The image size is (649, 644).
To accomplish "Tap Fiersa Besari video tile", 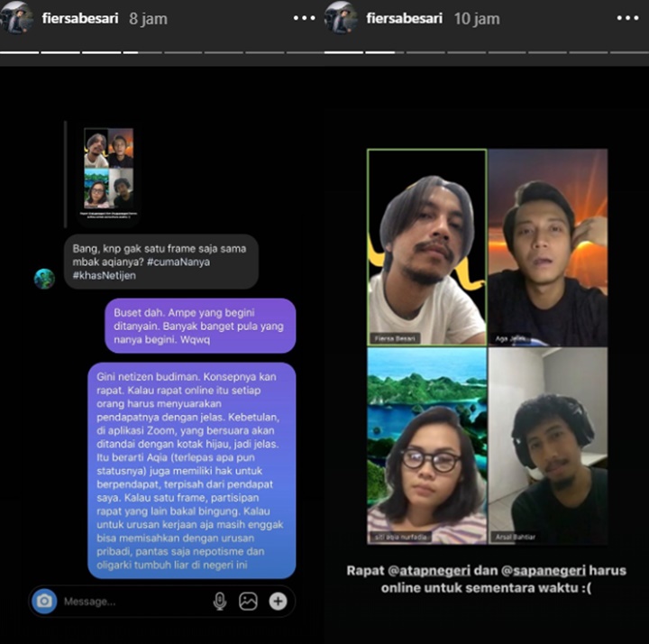I will [426, 247].
